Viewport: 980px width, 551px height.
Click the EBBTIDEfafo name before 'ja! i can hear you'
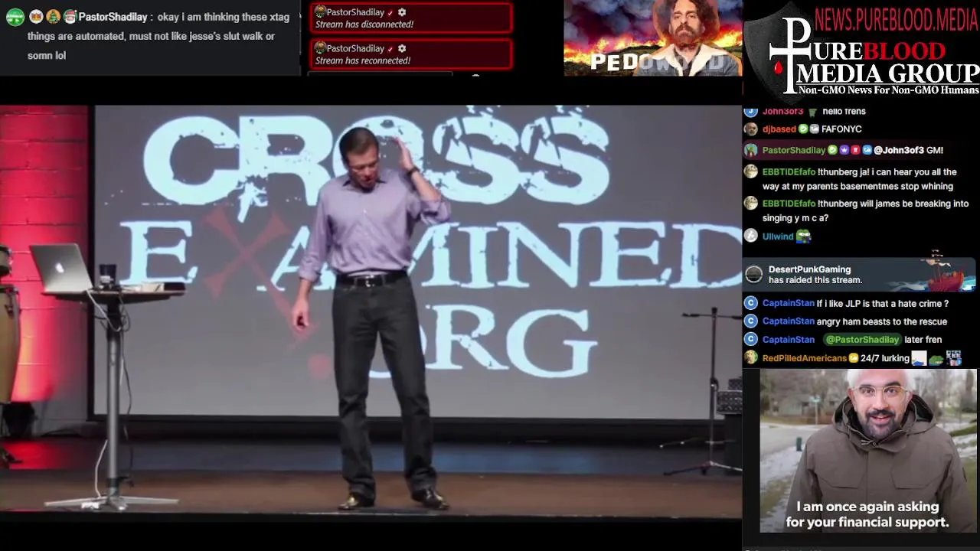point(789,172)
